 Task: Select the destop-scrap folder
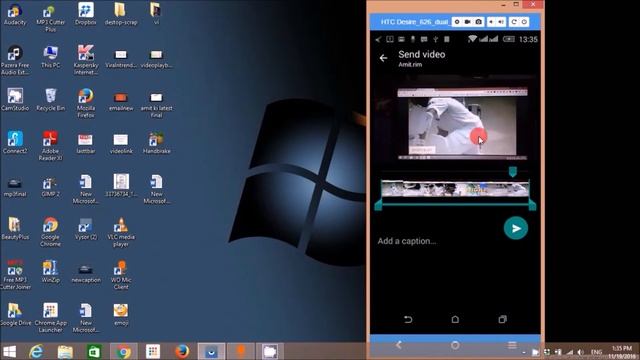click(x=121, y=14)
